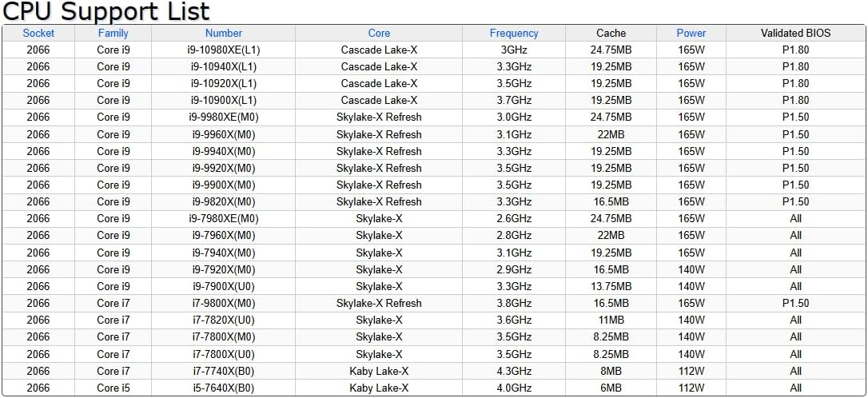
Task: Sort table by Socket column header
Action: coord(38,34)
